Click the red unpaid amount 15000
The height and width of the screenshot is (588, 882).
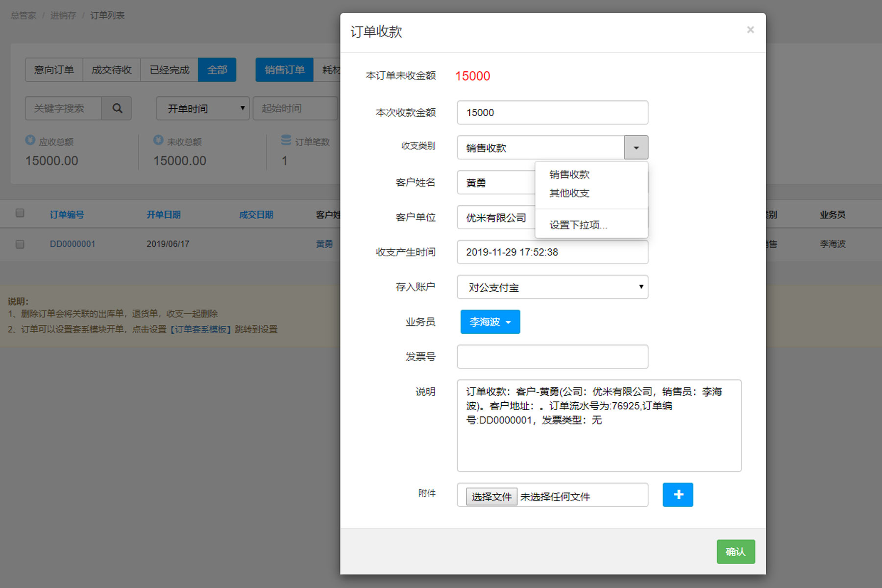pyautogui.click(x=473, y=76)
